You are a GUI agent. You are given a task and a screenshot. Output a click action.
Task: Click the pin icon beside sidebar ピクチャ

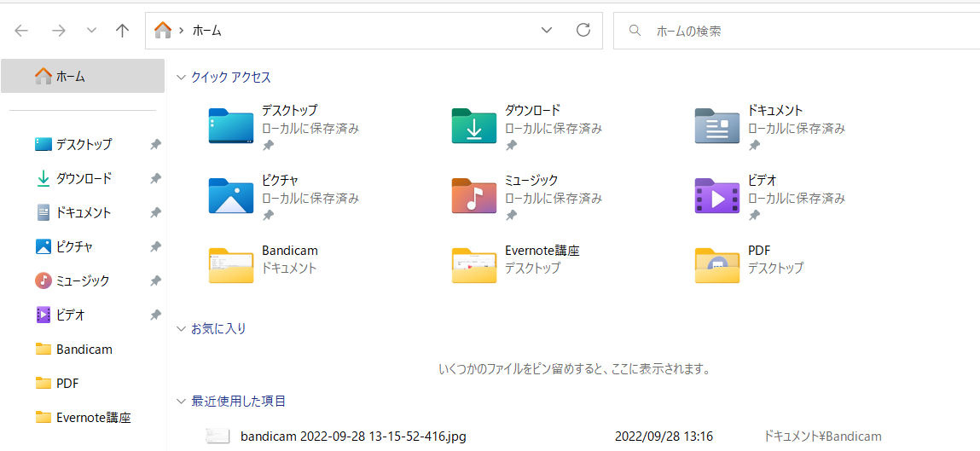click(x=155, y=246)
